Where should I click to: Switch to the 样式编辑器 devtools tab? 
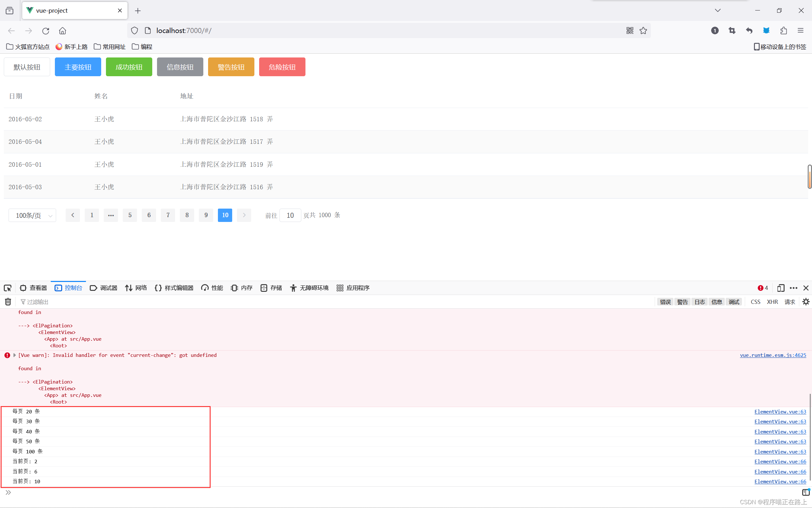coord(174,288)
